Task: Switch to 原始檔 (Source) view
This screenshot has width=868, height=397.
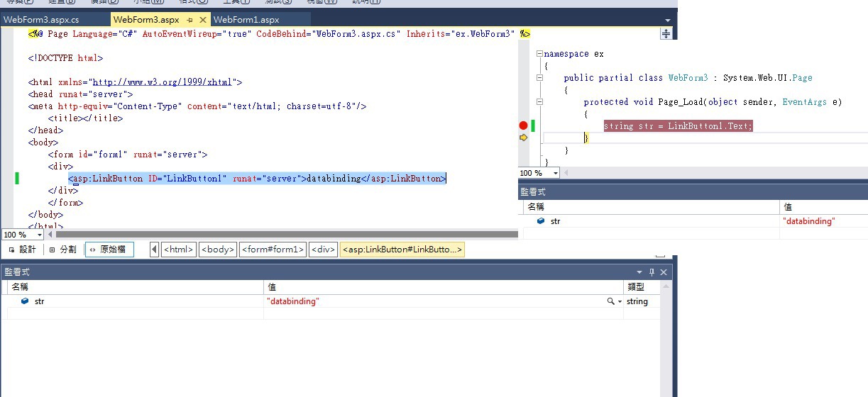Action: (109, 250)
